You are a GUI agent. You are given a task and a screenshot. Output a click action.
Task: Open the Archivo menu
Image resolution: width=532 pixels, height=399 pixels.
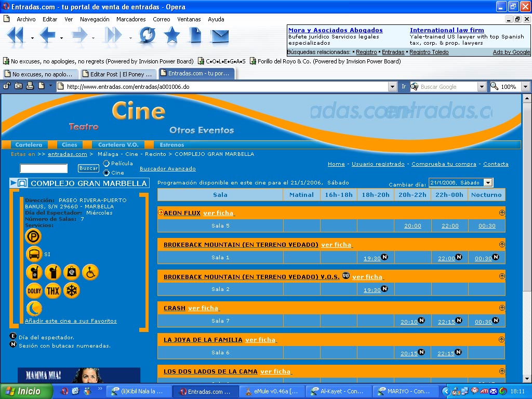[26, 19]
